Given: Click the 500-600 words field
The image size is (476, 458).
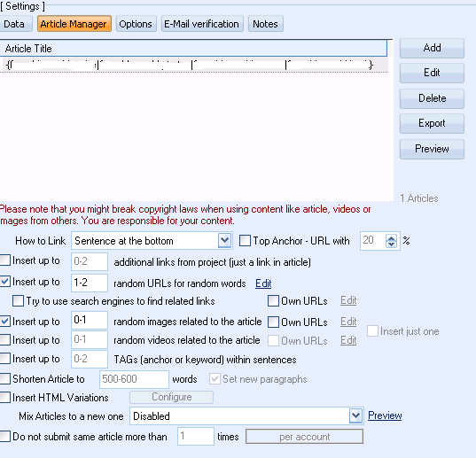Looking at the screenshot, I should pyautogui.click(x=134, y=379).
